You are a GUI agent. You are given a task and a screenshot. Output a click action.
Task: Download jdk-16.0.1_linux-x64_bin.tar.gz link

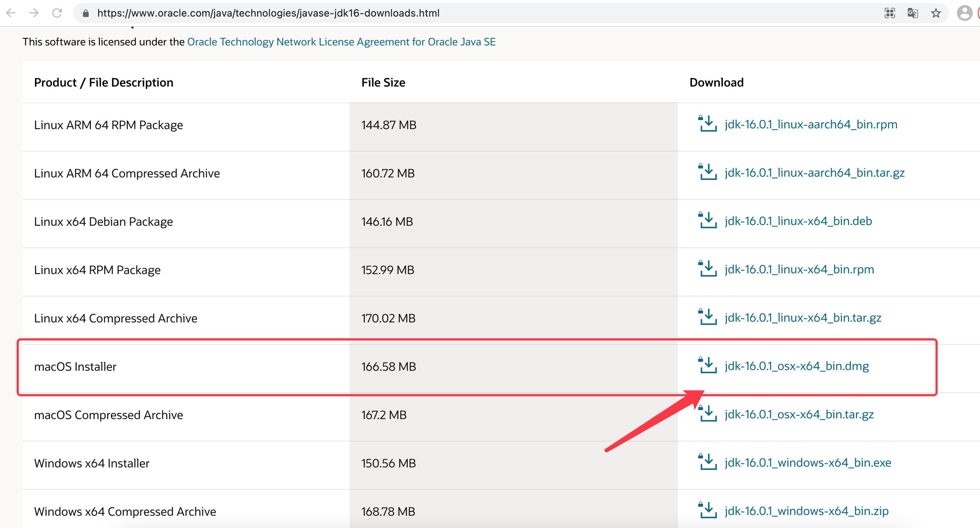[803, 318]
